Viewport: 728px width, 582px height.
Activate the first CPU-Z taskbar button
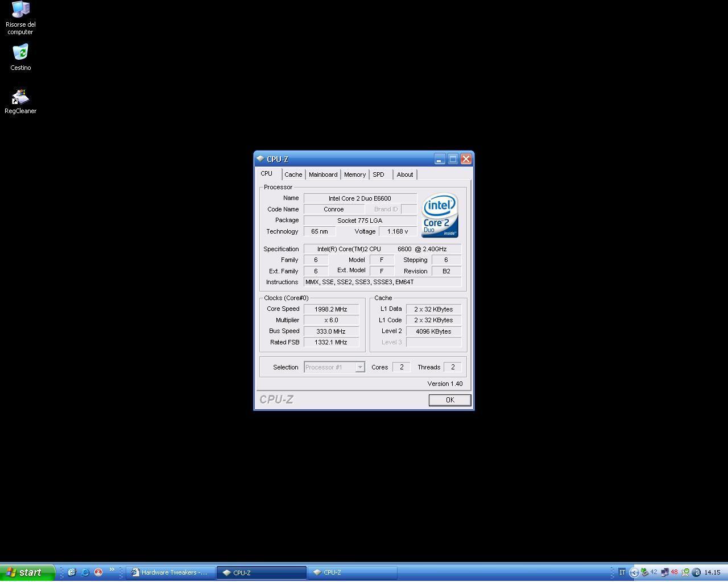point(262,572)
